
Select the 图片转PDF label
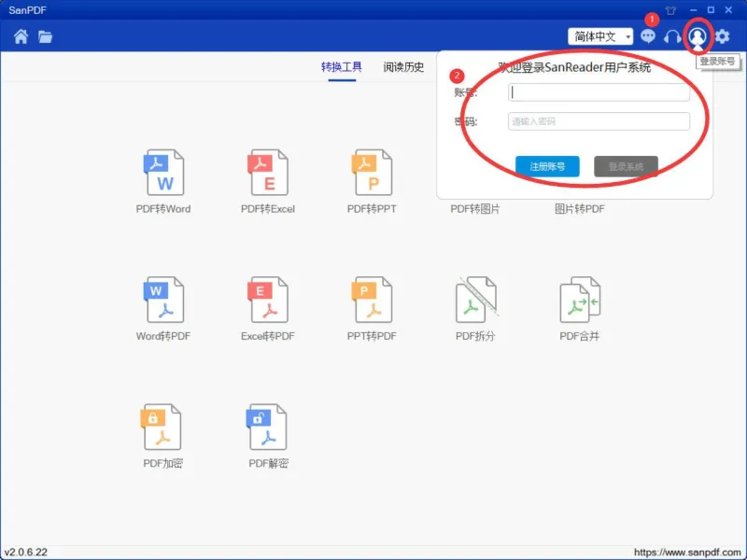579,209
